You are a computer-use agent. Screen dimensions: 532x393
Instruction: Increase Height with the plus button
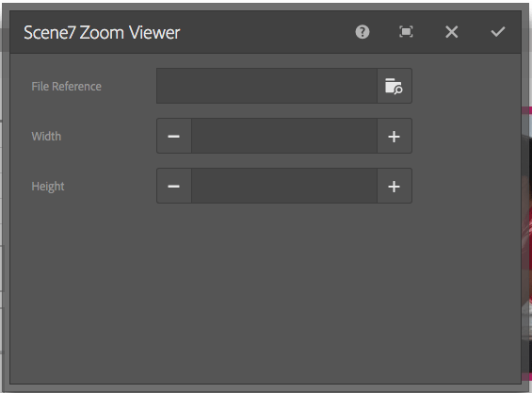coord(395,186)
